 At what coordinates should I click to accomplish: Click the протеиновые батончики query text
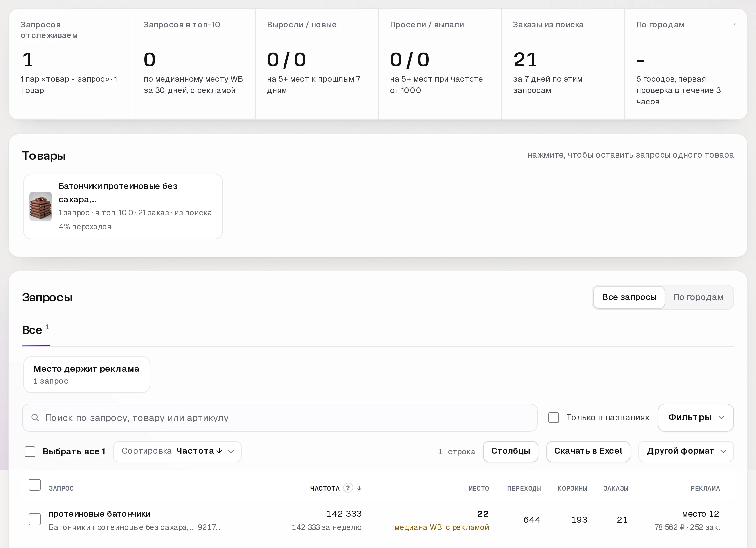(100, 514)
